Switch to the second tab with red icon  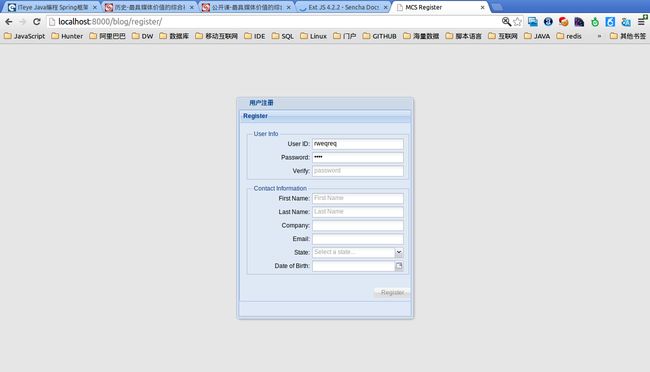coord(149,7)
